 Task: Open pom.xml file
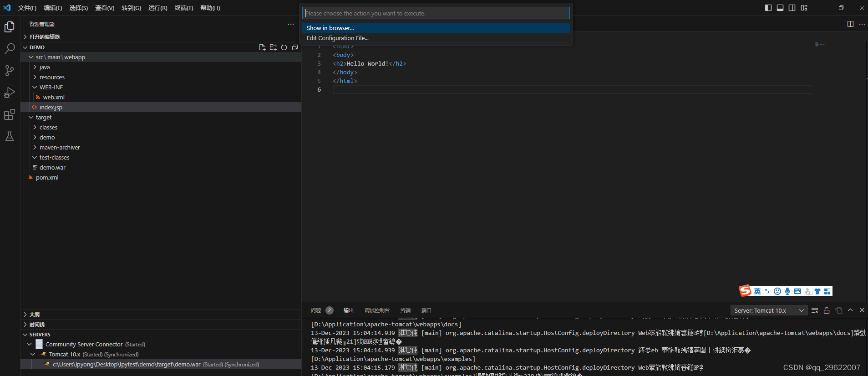click(x=161, y=178)
